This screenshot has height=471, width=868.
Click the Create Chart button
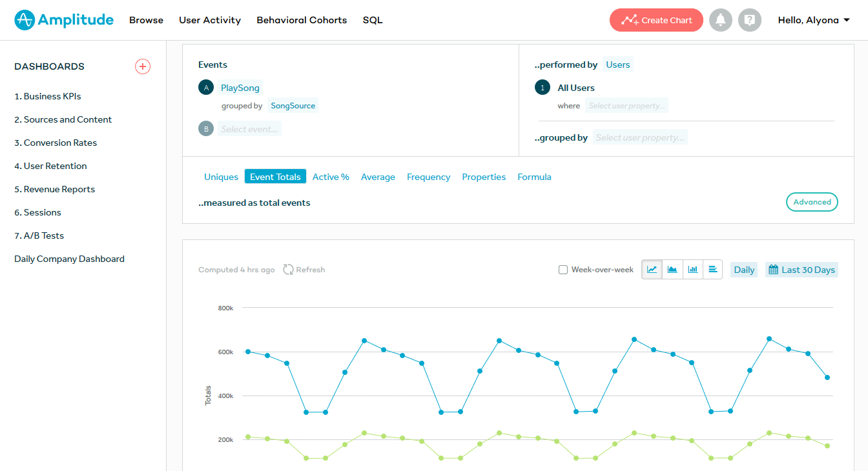click(x=656, y=20)
